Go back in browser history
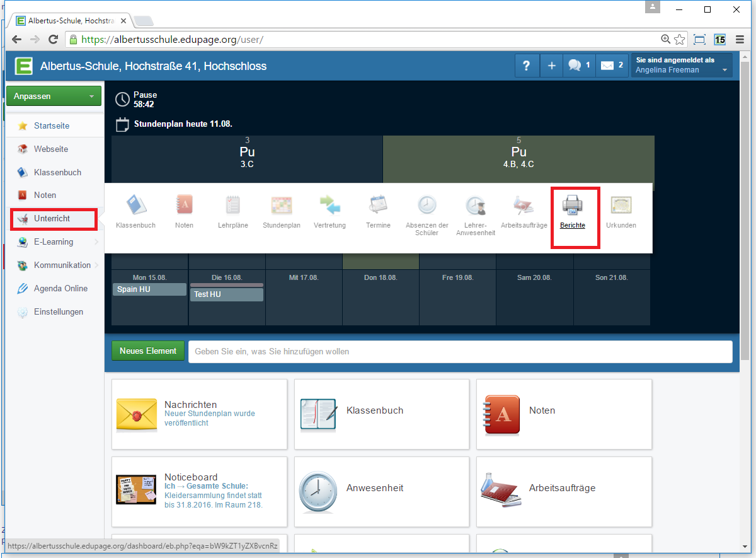 tap(17, 39)
